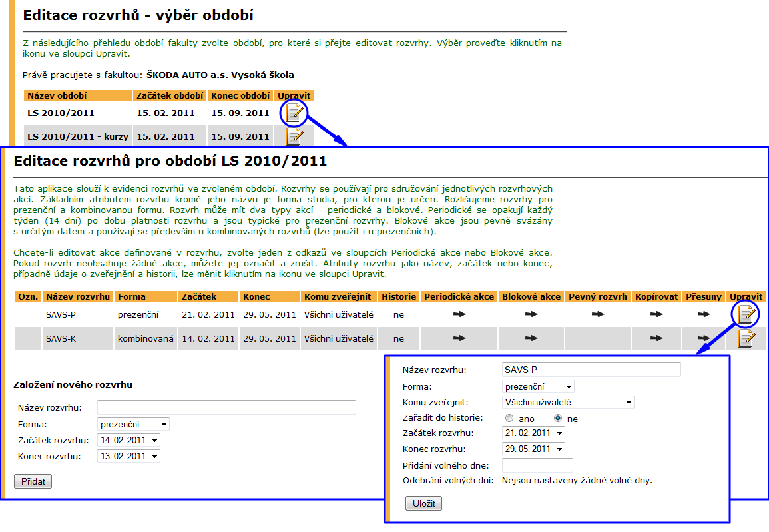
Task: Click Ozn. cell for SAVS-K row
Action: [x=28, y=338]
